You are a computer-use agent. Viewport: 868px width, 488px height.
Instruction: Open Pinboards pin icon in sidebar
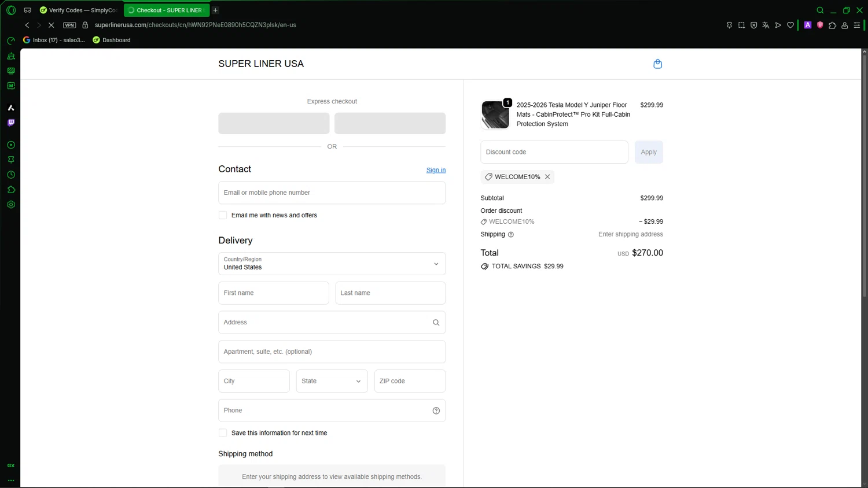(11, 160)
